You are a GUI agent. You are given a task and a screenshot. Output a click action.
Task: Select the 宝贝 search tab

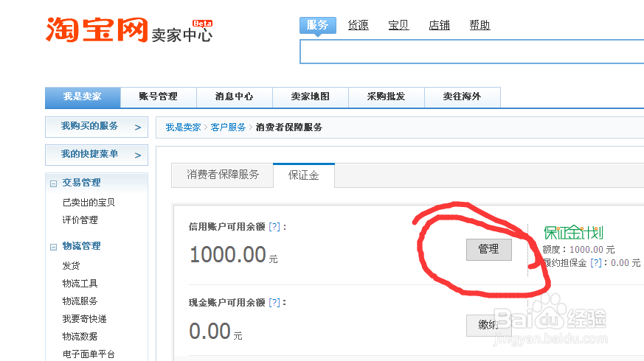coord(398,25)
